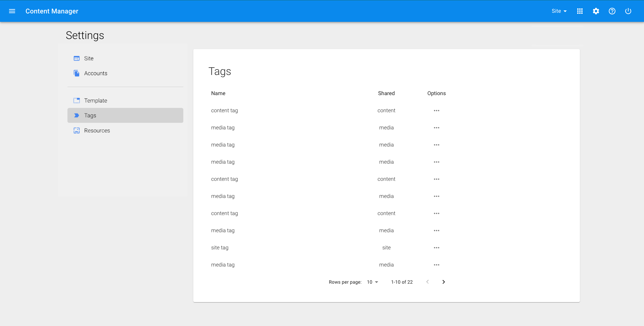Viewport: 644px width, 326px height.
Task: Open the help question mark icon
Action: click(x=612, y=11)
